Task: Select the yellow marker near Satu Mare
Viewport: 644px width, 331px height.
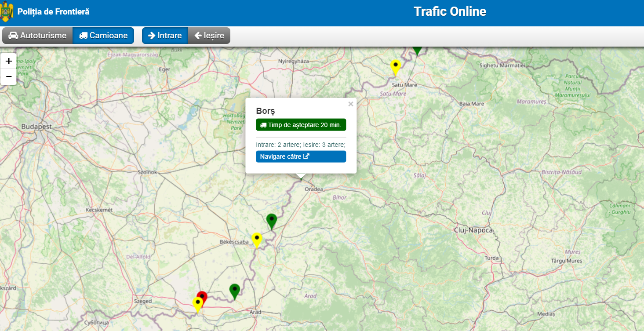Action: pyautogui.click(x=396, y=67)
